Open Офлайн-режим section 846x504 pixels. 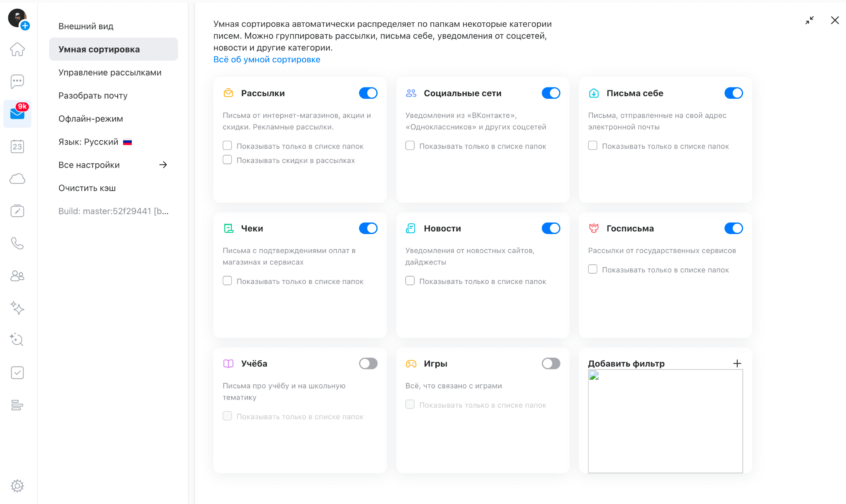point(113,118)
